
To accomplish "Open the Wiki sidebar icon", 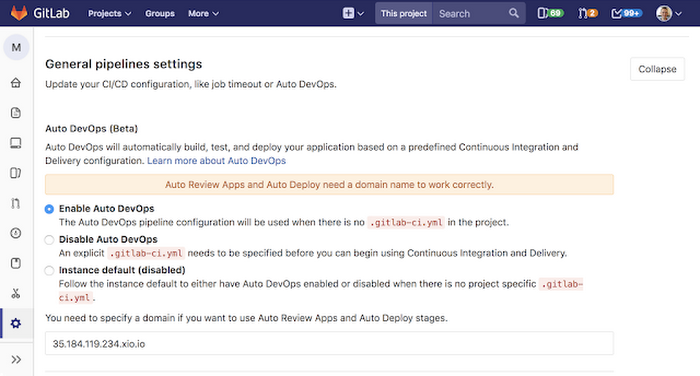I will pyautogui.click(x=16, y=263).
